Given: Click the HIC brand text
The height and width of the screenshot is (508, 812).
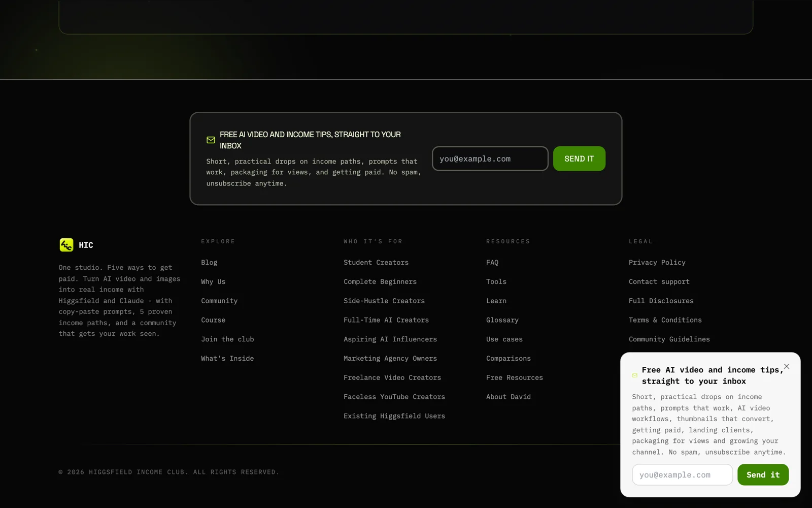Looking at the screenshot, I should 86,245.
